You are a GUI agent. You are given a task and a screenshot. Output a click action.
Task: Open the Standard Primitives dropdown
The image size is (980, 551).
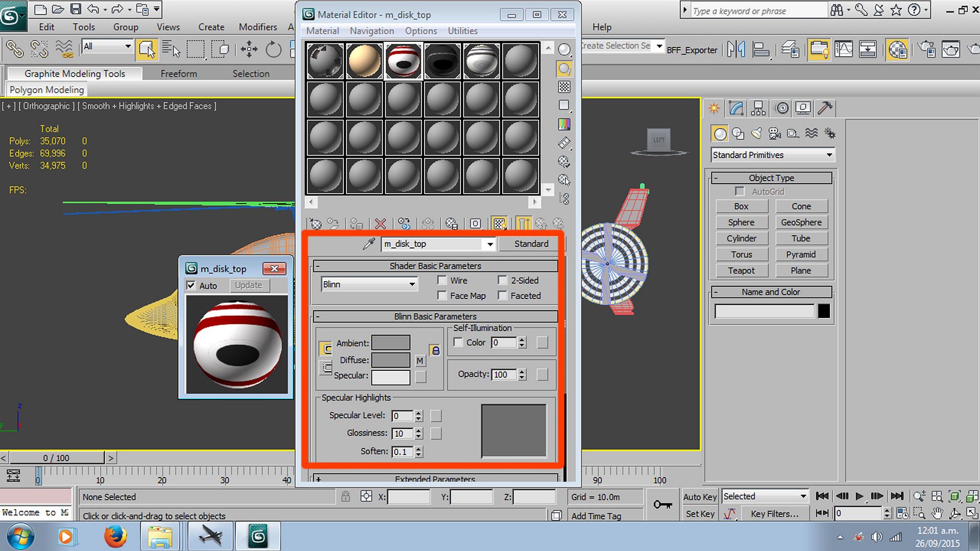coord(772,155)
